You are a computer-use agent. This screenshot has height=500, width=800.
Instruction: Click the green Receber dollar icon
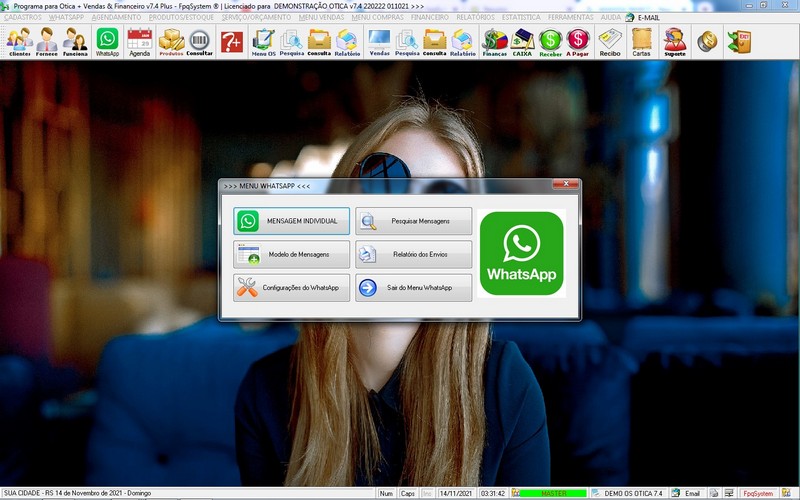550,42
